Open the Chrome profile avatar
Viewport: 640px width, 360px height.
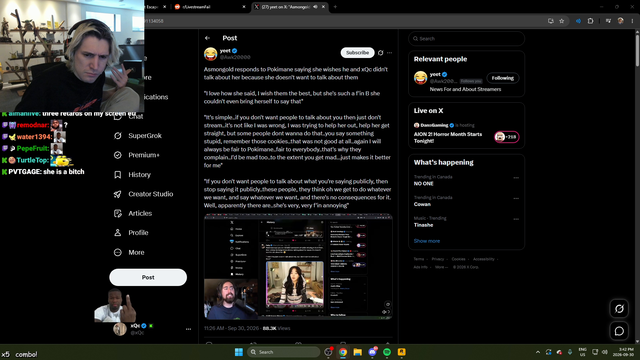click(620, 21)
